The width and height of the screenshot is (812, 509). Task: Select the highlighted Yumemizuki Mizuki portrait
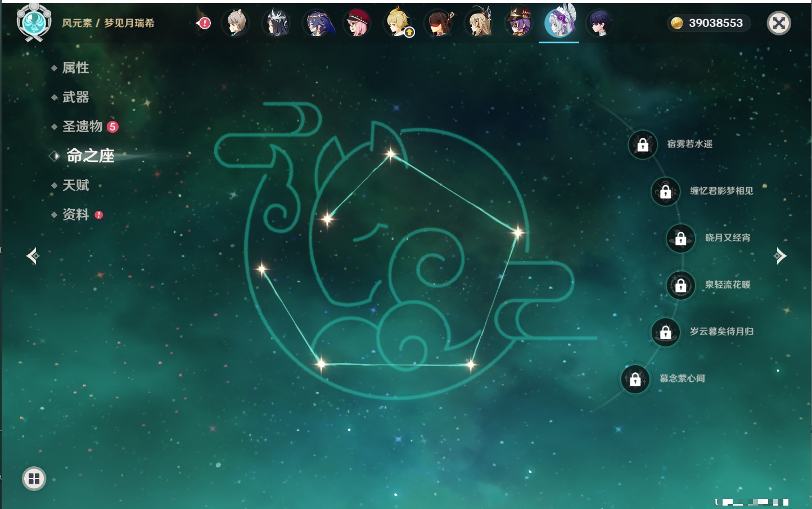click(560, 22)
